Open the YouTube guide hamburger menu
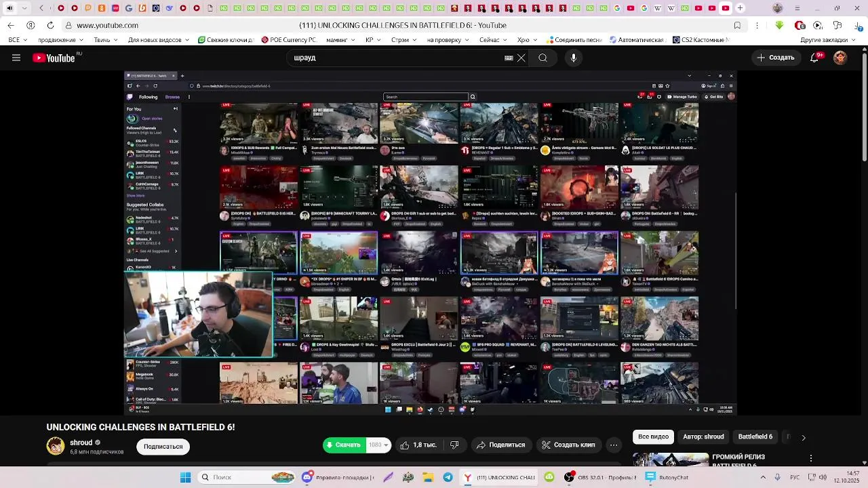 click(16, 58)
